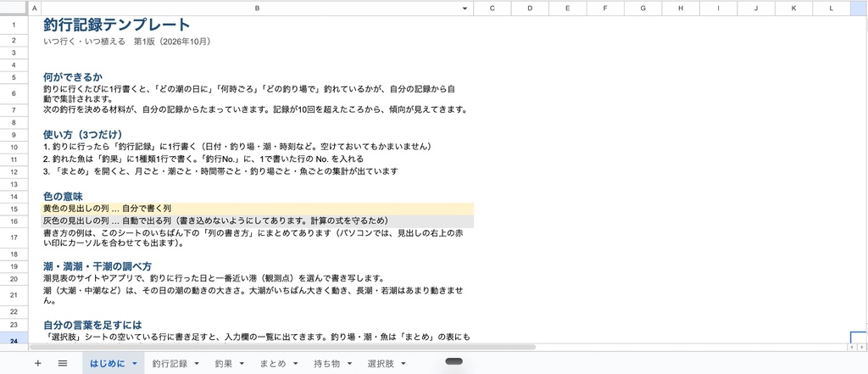Select column G header
Image resolution: width=868 pixels, height=374 pixels.
pos(643,8)
